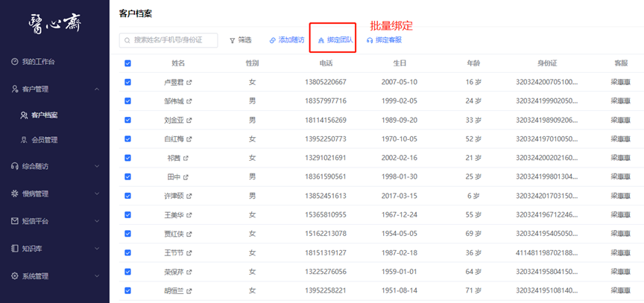The width and height of the screenshot is (644, 303).
Task: Click the 绑定团队 button
Action: pyautogui.click(x=335, y=40)
